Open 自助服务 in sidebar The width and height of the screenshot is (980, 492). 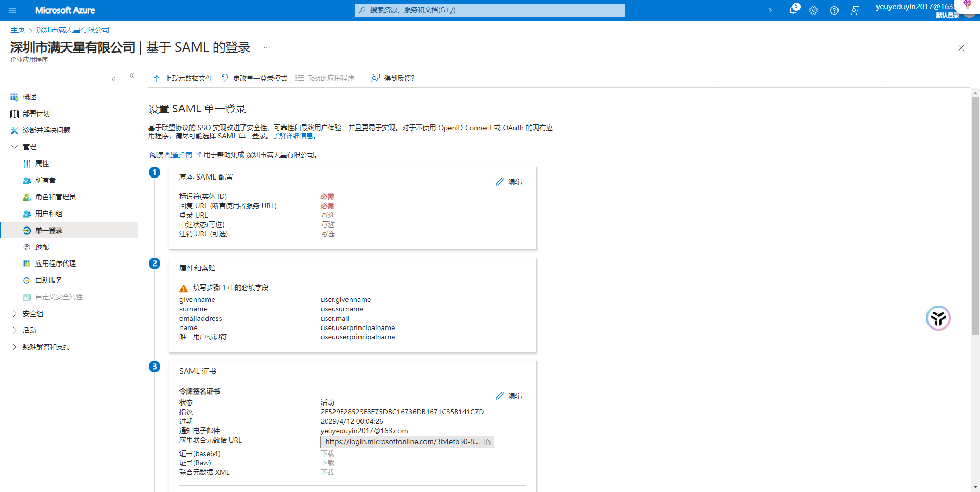[49, 280]
